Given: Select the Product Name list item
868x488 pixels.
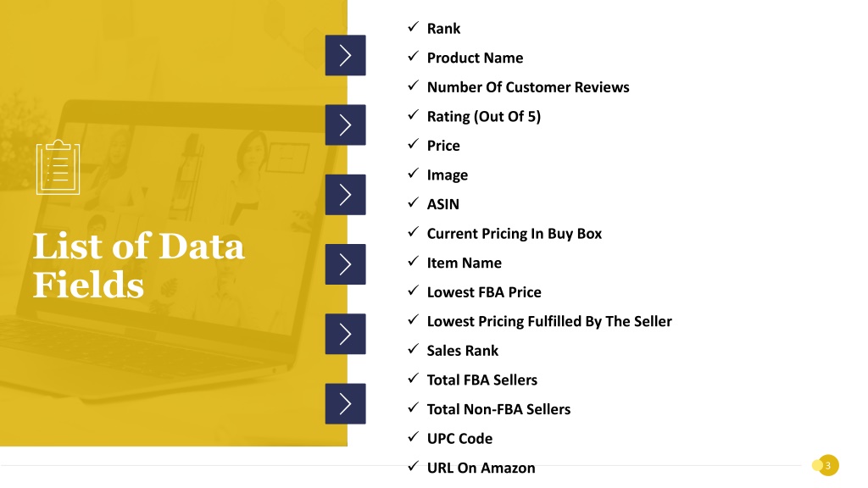Looking at the screenshot, I should pyautogui.click(x=475, y=58).
